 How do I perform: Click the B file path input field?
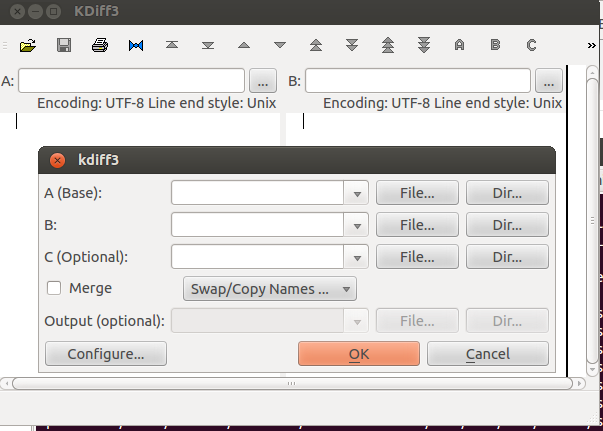coord(418,80)
